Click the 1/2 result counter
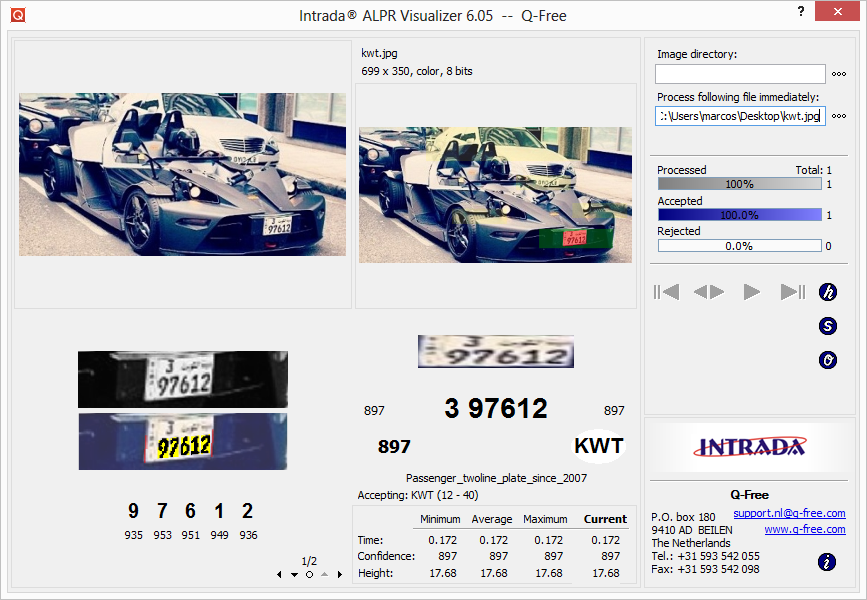The width and height of the screenshot is (867, 600). click(x=310, y=561)
